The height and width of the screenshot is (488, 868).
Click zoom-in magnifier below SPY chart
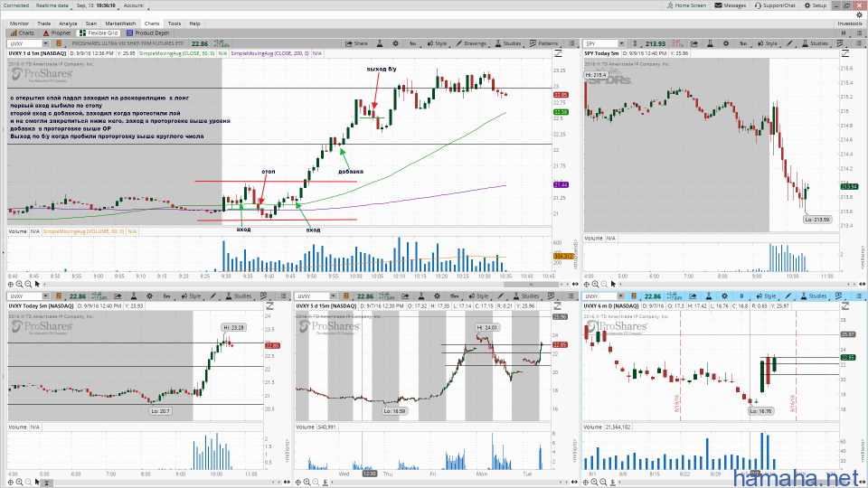595,284
